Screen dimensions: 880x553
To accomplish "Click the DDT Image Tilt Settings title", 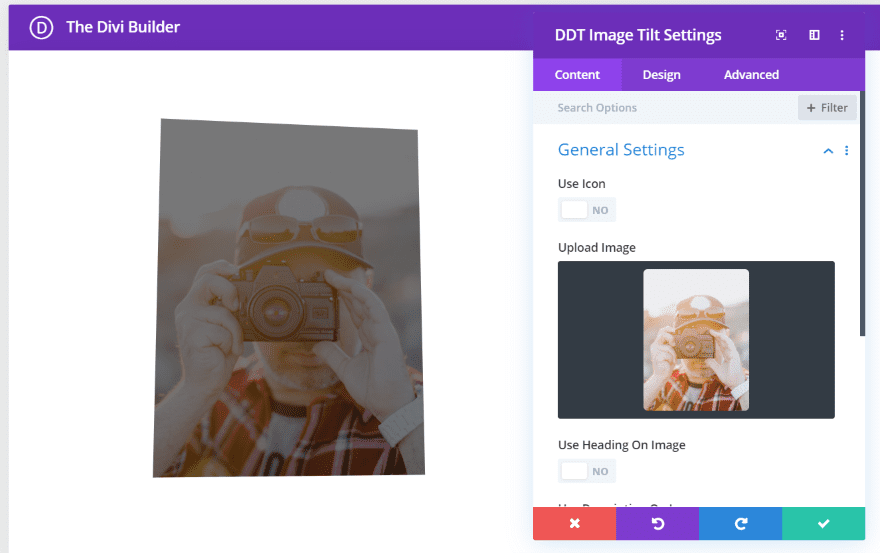I will click(638, 35).
